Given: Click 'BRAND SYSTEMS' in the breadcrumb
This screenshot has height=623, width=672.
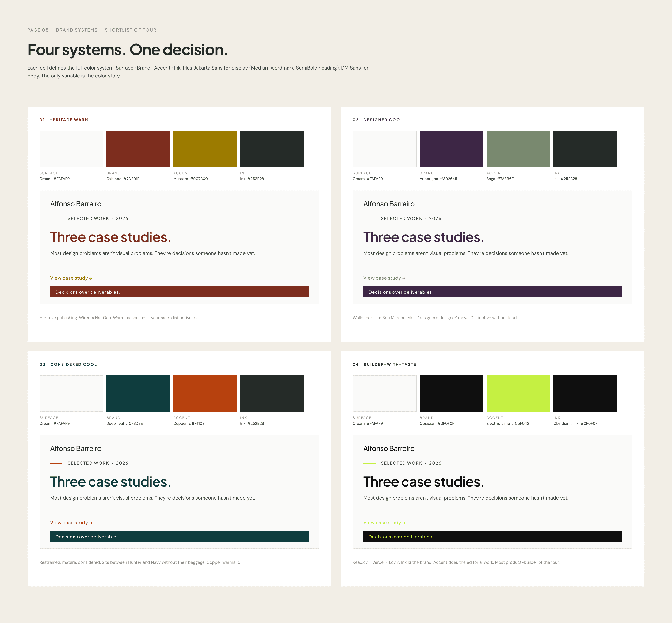Looking at the screenshot, I should [77, 30].
